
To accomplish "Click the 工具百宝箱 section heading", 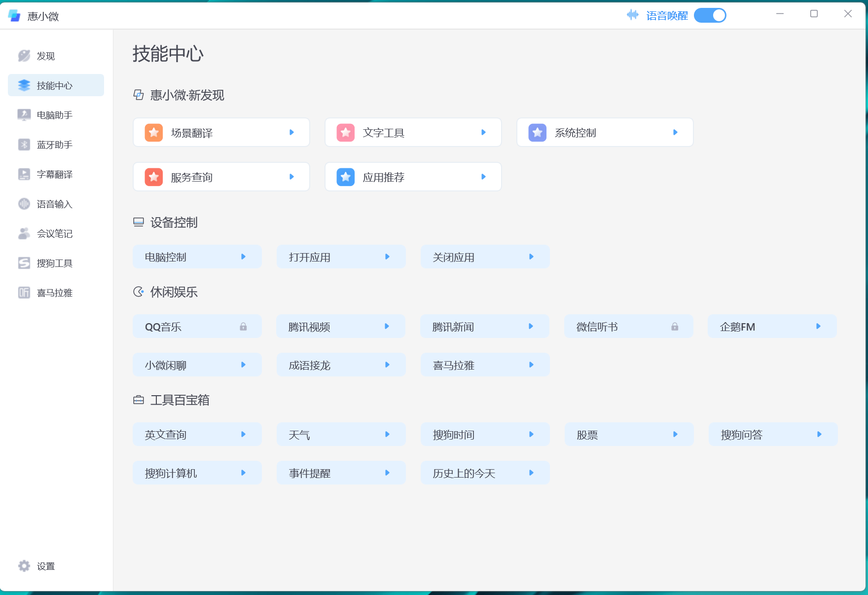I will click(x=180, y=400).
